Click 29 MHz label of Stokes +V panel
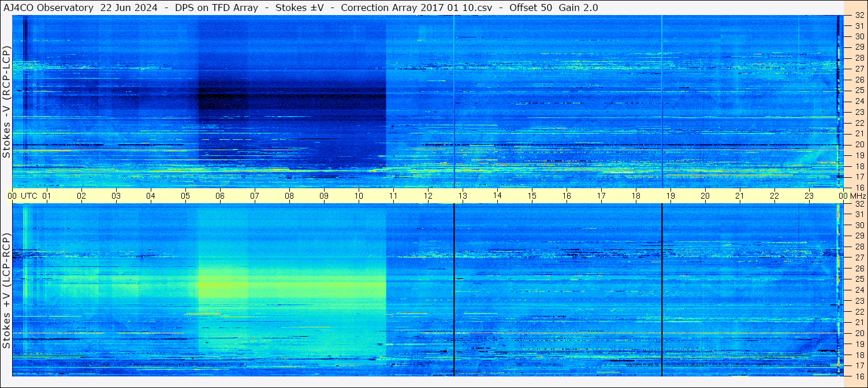The image size is (868, 388). click(x=859, y=236)
